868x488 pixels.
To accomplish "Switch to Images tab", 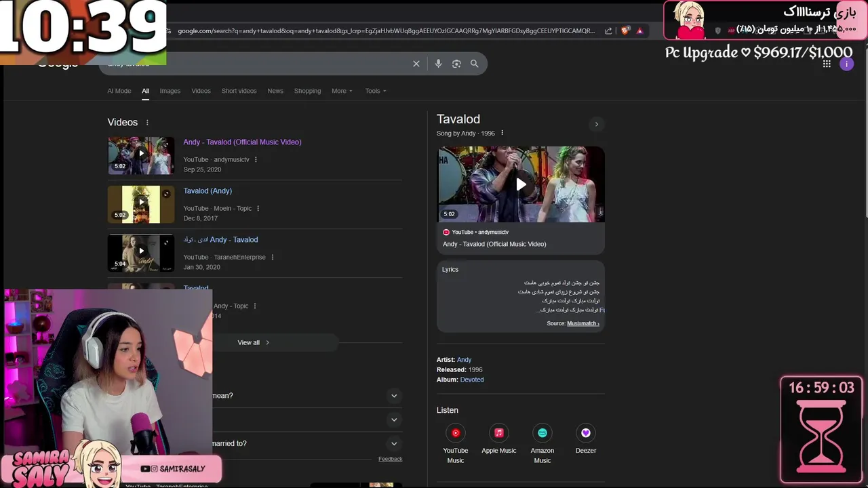I will 170,91.
